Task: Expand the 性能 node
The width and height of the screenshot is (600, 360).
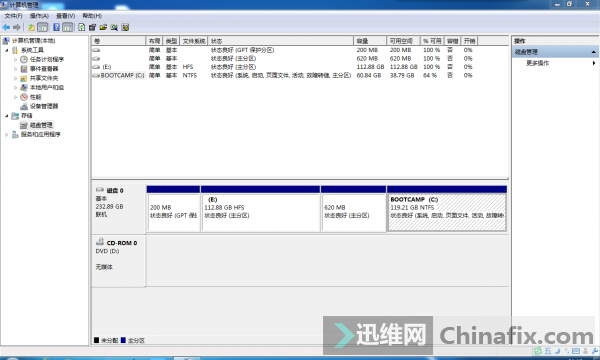Action: [16, 97]
